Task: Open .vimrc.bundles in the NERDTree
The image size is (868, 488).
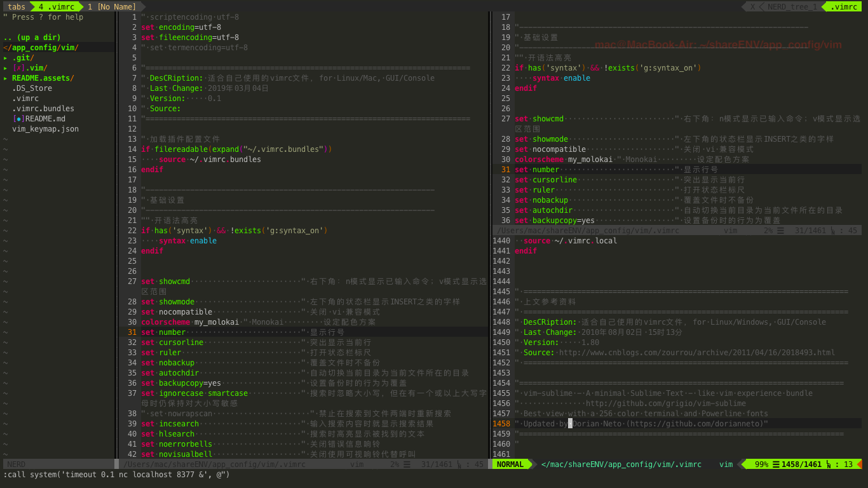Action: click(43, 109)
